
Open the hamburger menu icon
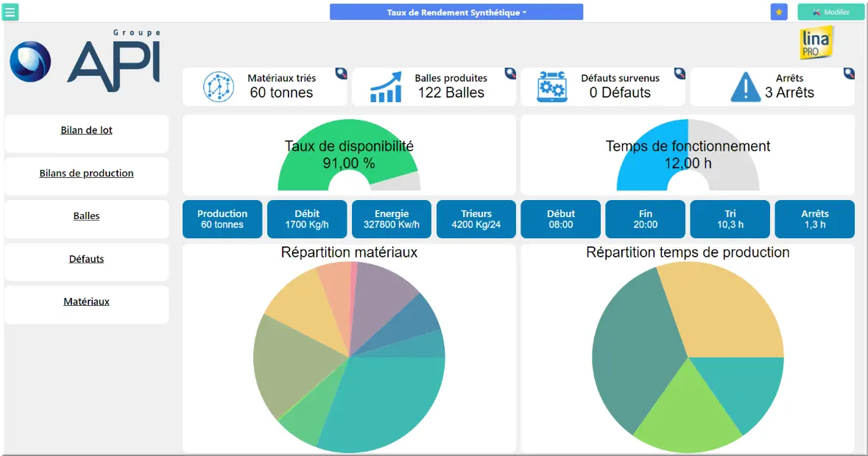pyautogui.click(x=11, y=12)
